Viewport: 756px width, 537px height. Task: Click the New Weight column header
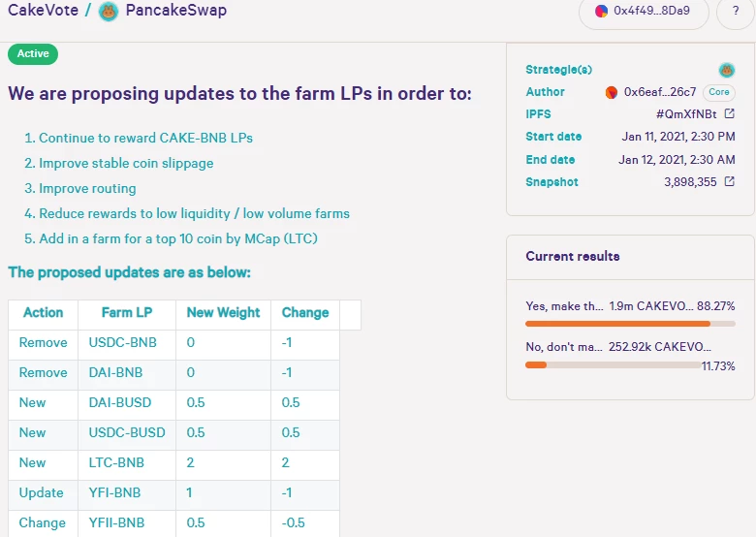(223, 313)
